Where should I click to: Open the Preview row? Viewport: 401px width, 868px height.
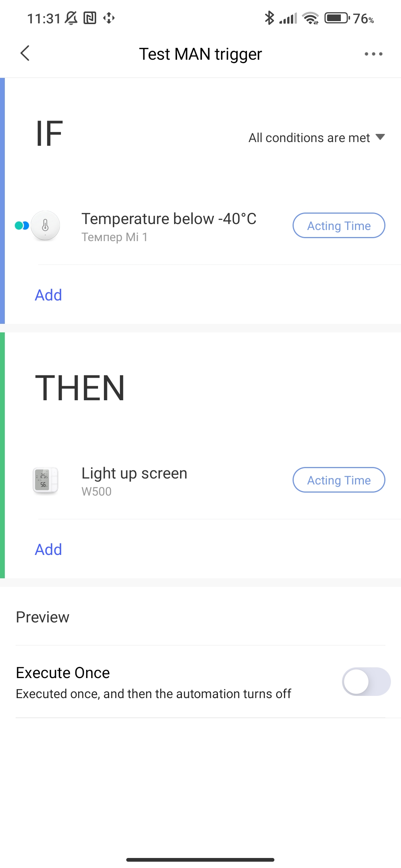[200, 617]
